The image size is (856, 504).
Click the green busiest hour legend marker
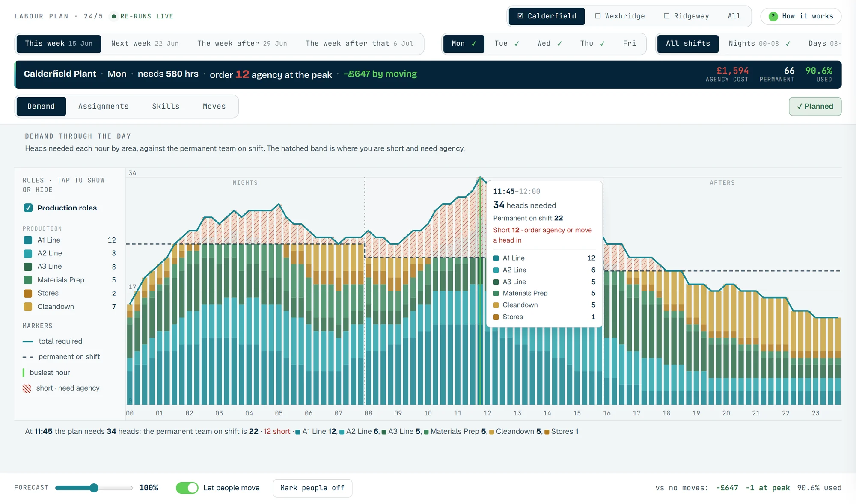coord(24,373)
